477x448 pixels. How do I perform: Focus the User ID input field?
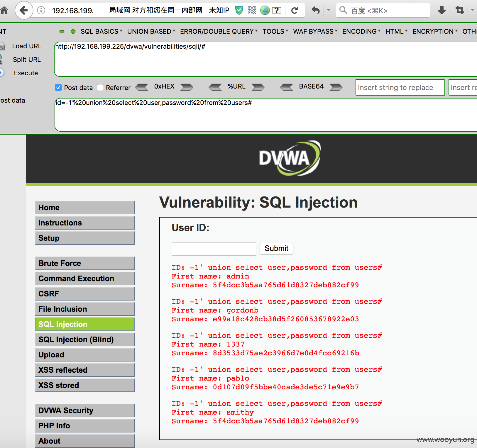[214, 249]
